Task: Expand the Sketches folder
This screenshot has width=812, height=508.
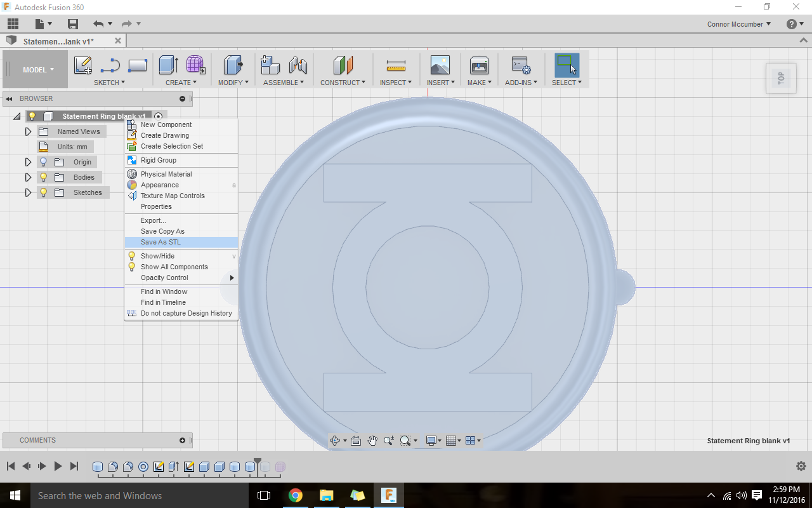Action: 28,192
